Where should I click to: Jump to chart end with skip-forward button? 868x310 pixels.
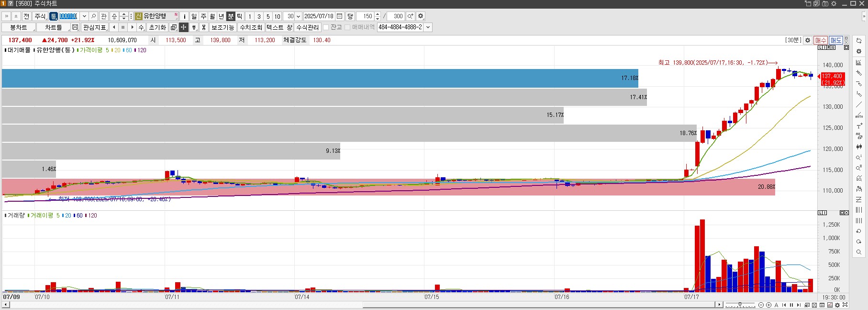799,305
